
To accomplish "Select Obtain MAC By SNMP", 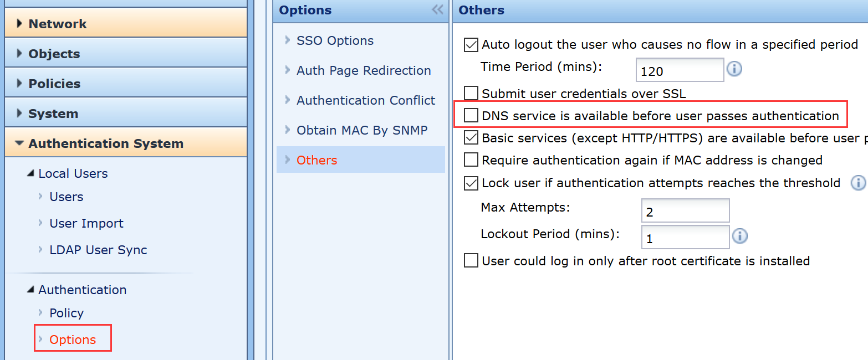I will click(x=362, y=130).
